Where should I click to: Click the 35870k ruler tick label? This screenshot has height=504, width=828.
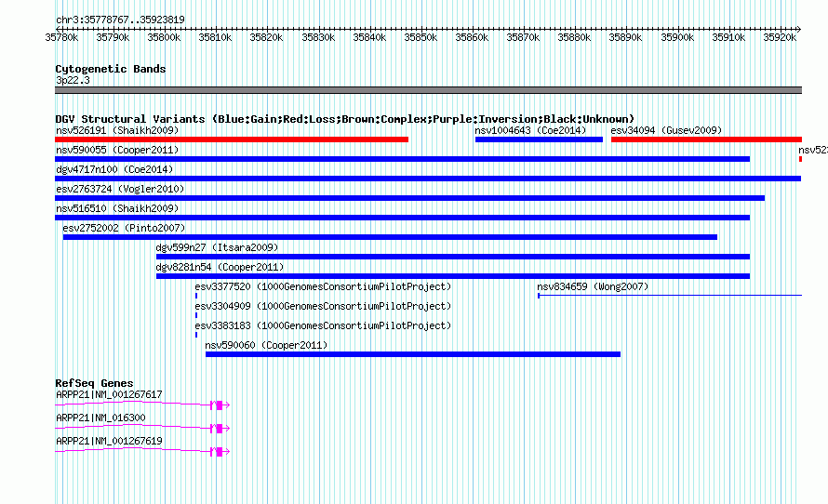pos(523,37)
